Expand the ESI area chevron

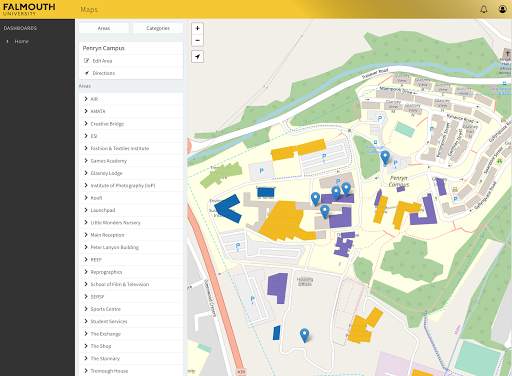coord(86,136)
